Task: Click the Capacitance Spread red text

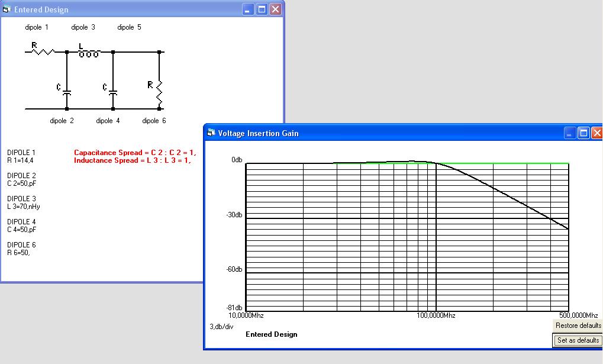Action: pos(135,153)
